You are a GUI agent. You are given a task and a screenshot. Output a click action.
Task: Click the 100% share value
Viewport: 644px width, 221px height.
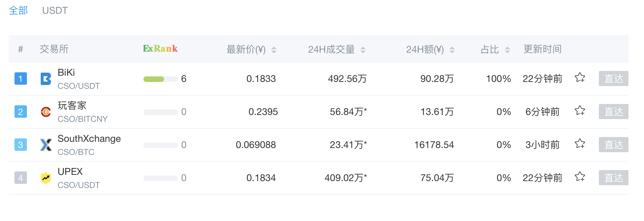coord(499,79)
